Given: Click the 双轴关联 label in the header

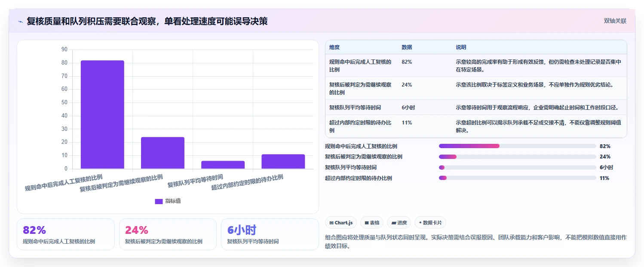Looking at the screenshot, I should [615, 21].
